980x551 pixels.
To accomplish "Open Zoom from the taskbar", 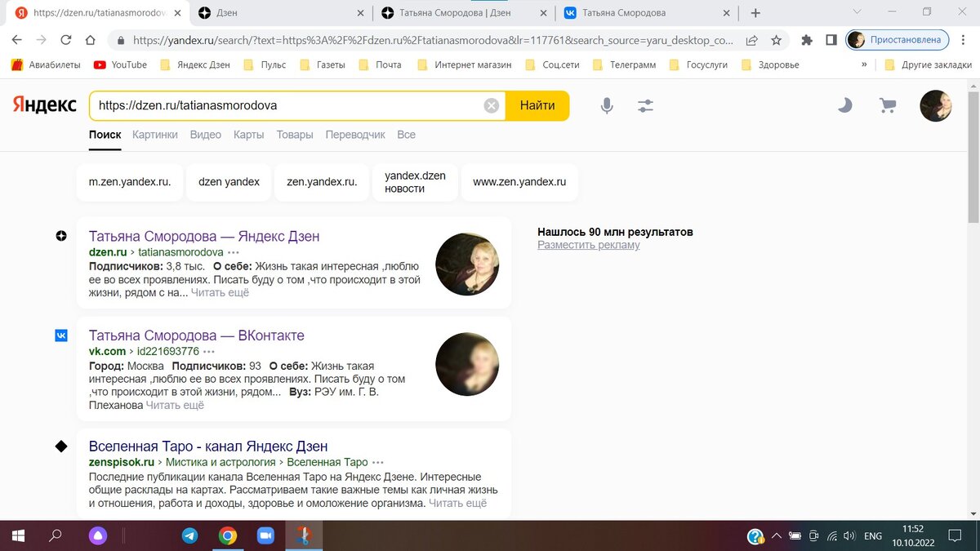I will [265, 536].
